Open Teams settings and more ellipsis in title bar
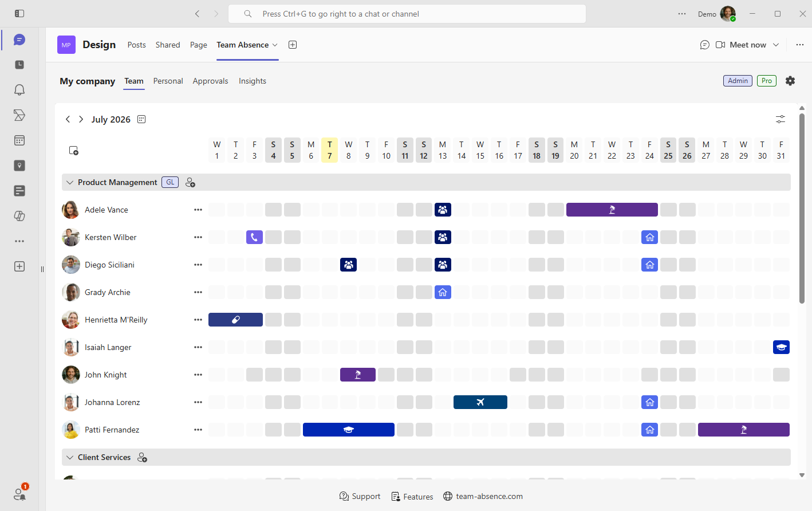The image size is (812, 511). pos(682,14)
